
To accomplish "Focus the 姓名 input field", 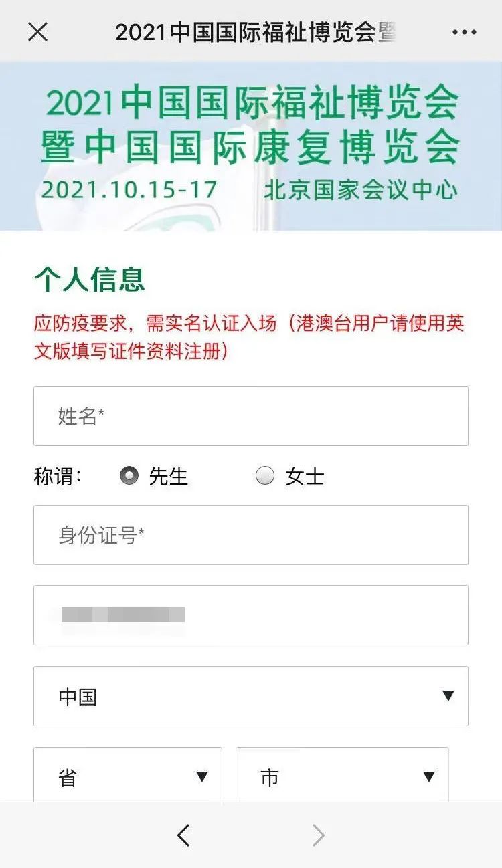I will (250, 416).
